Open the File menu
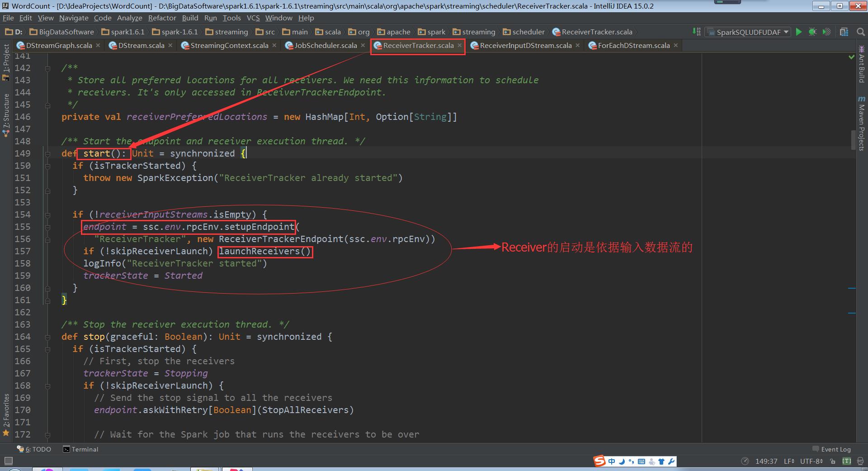The image size is (868, 471). (x=8, y=18)
